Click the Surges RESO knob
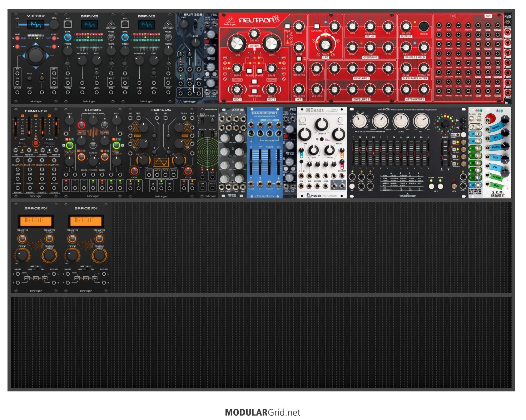The height and width of the screenshot is (420, 526). (195, 43)
